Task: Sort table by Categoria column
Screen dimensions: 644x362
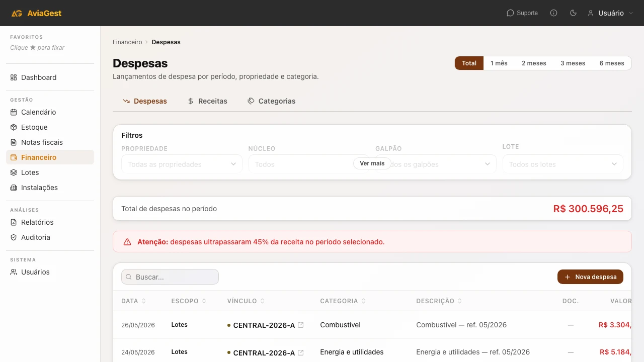Action: point(343,301)
